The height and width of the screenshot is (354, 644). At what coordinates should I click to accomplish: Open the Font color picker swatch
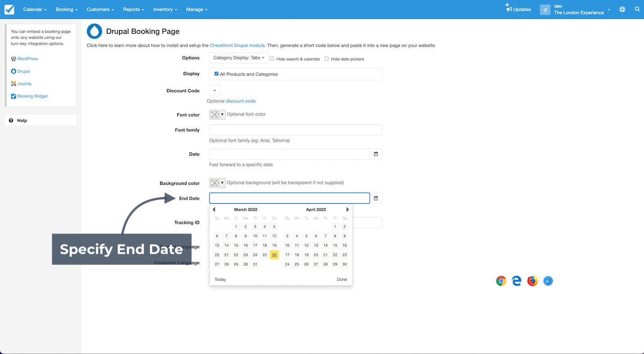pos(217,114)
